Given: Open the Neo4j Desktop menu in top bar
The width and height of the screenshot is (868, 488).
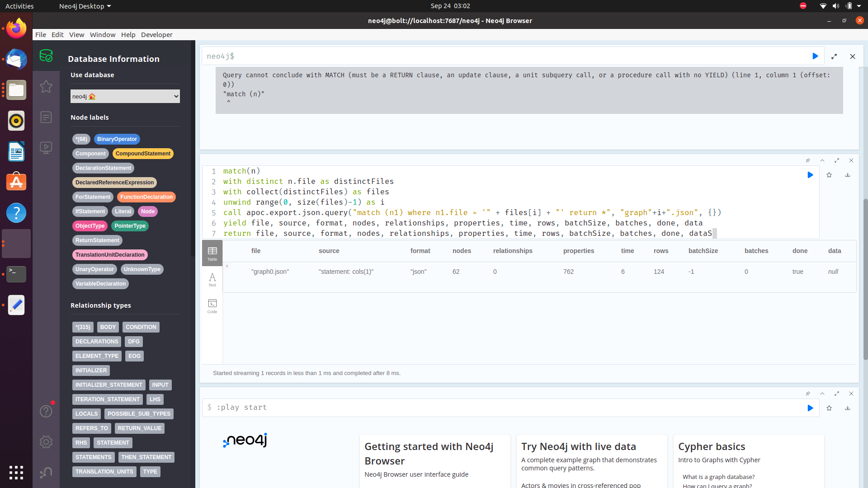Looking at the screenshot, I should (x=85, y=6).
